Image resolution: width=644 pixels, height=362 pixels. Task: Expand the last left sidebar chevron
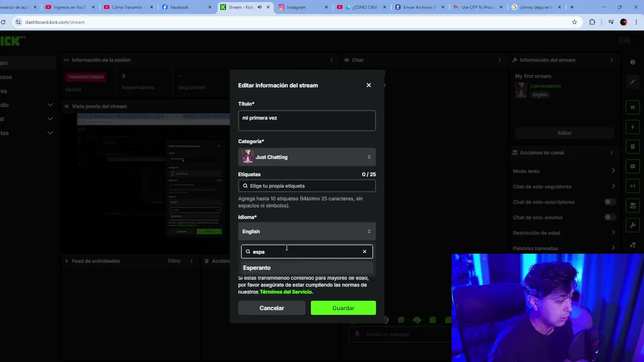(x=50, y=133)
